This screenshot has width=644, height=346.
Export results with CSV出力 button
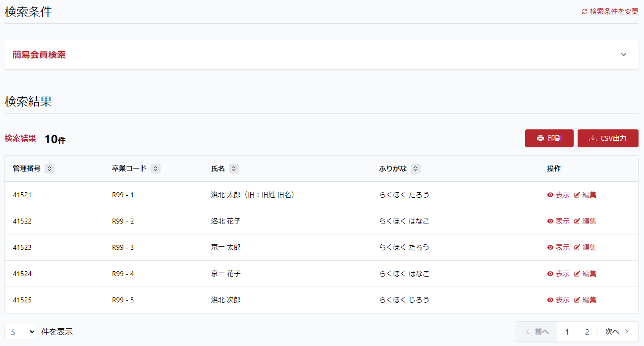(x=608, y=138)
